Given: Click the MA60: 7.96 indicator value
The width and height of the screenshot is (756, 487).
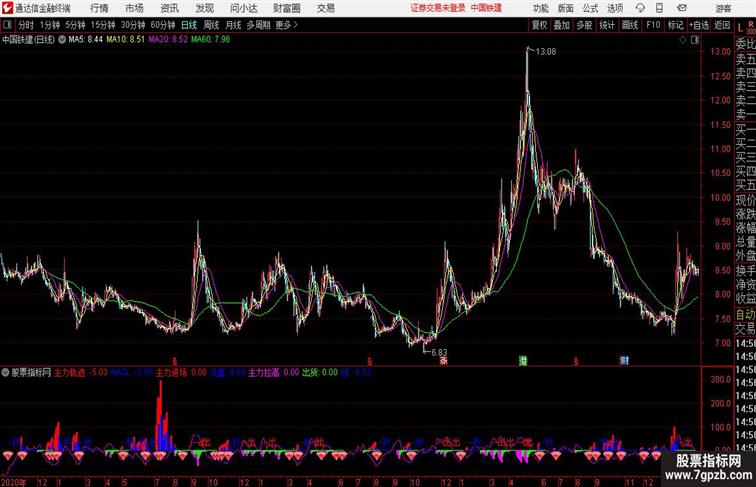Looking at the screenshot, I should [x=211, y=39].
